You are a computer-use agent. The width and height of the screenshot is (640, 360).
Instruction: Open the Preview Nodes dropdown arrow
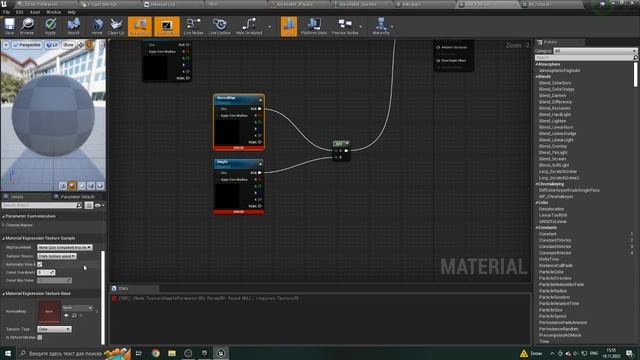[x=361, y=27]
